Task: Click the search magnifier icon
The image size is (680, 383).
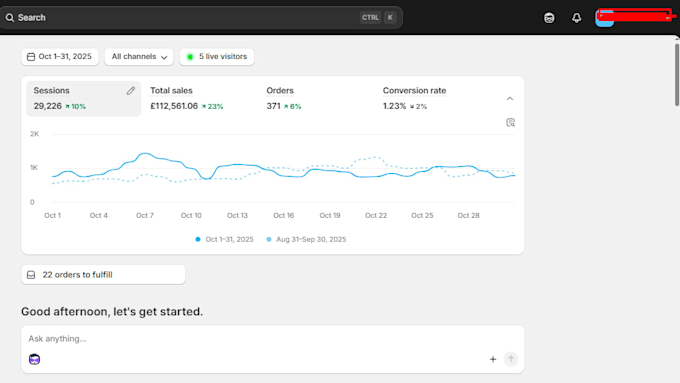Action: 10,18
